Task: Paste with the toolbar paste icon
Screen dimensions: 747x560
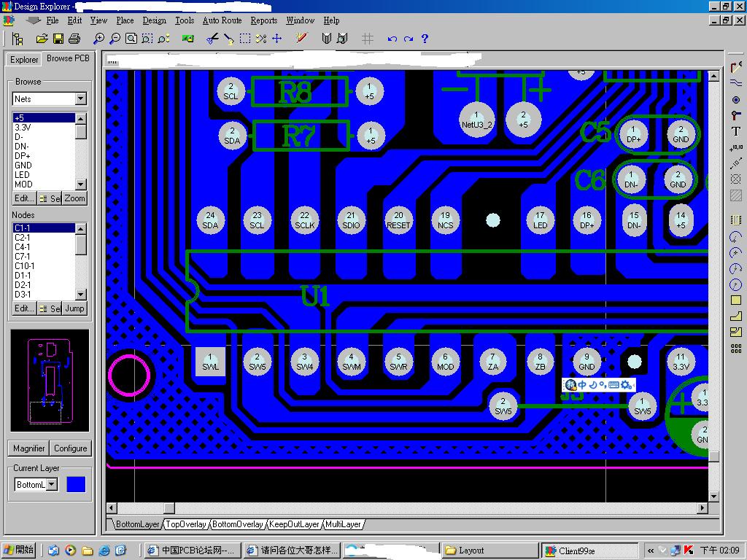Action: click(x=228, y=39)
